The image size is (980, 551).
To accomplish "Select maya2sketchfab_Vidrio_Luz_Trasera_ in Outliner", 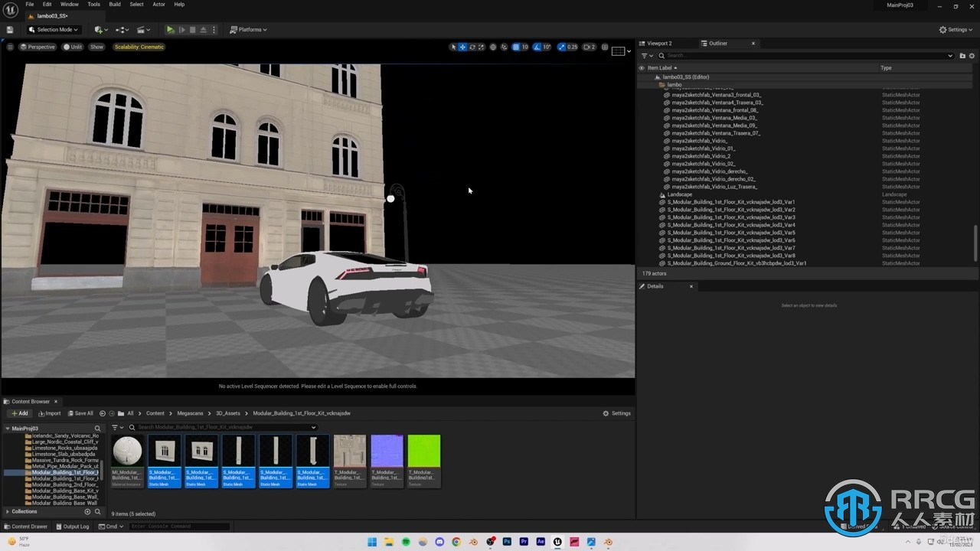I will coord(714,187).
